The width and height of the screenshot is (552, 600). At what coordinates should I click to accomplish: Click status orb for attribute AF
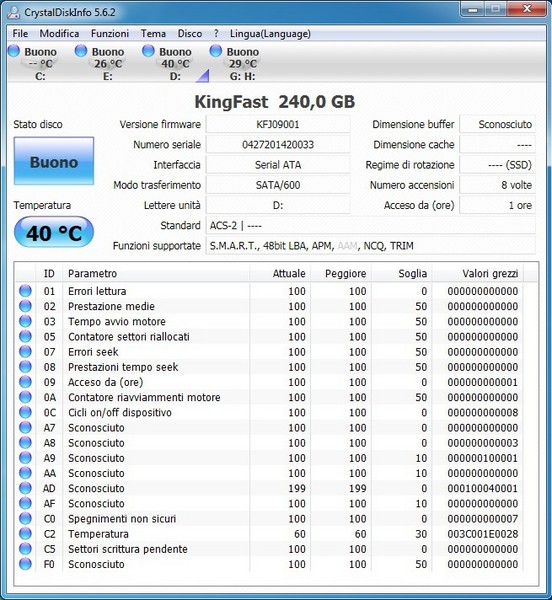click(x=25, y=503)
